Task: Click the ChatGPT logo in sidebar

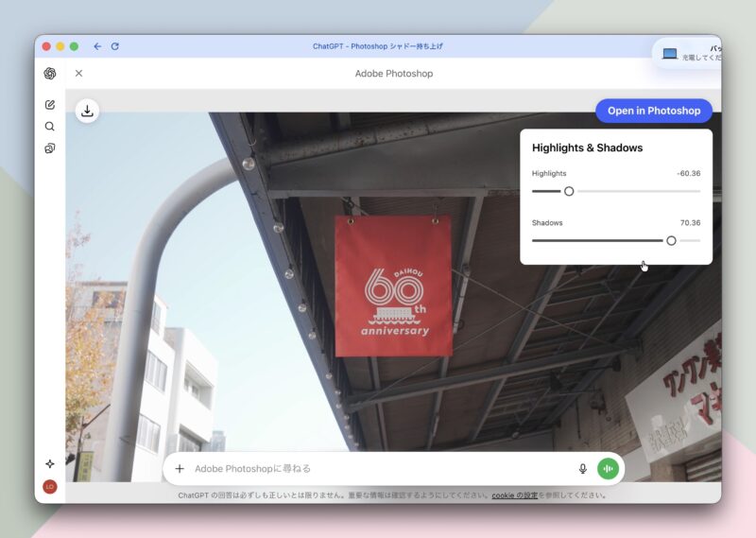Action: tap(50, 74)
